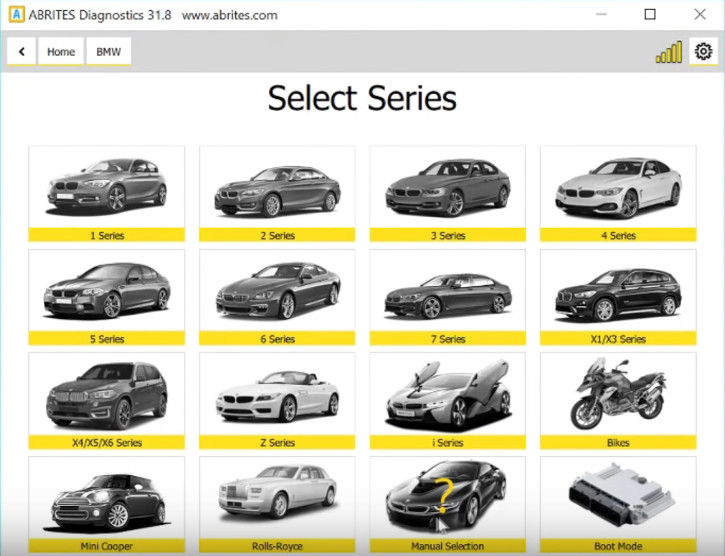Click the '6 Series' yellow label
725x556 pixels.
277,339
